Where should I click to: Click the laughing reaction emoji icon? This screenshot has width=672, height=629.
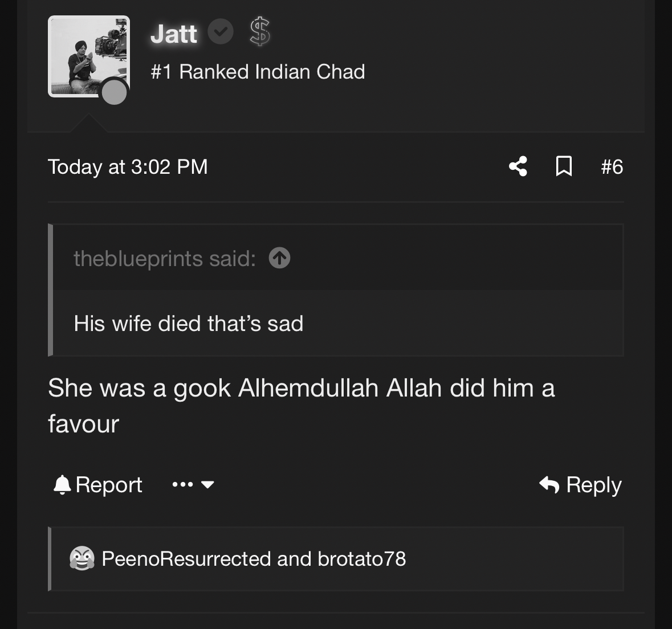(82, 558)
